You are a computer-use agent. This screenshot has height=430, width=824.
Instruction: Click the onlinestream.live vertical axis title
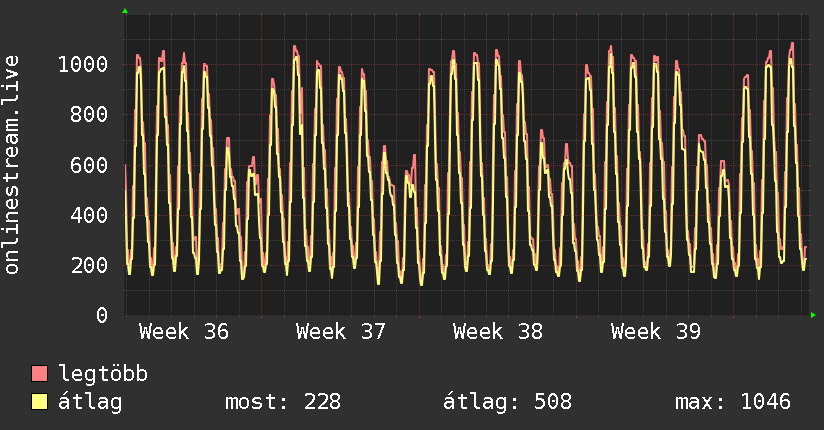click(11, 165)
